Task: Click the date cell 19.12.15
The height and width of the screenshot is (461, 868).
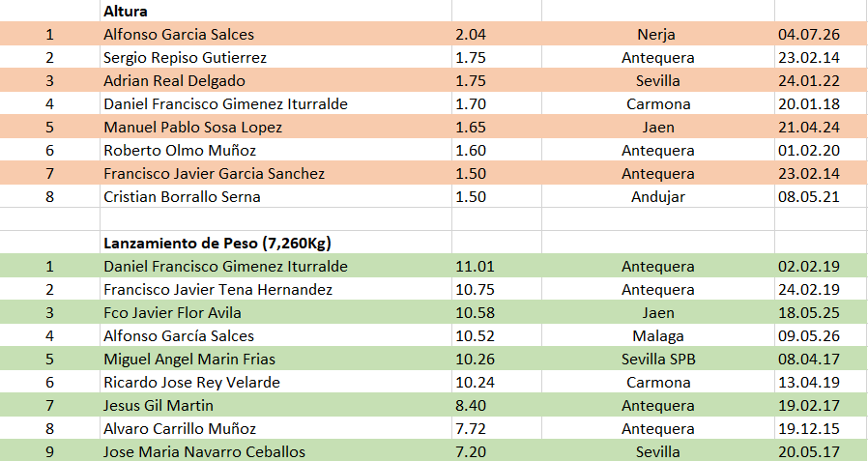Action: tap(821, 428)
